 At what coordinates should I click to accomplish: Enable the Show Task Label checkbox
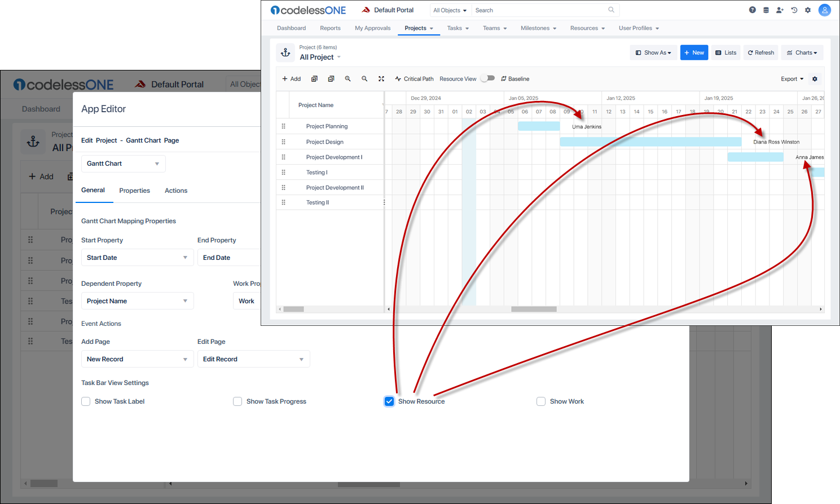tap(86, 401)
